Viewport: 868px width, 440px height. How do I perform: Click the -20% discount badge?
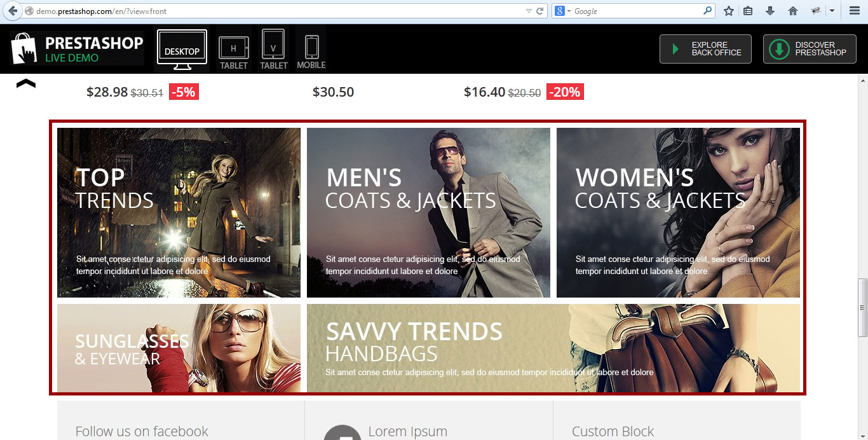tap(565, 92)
